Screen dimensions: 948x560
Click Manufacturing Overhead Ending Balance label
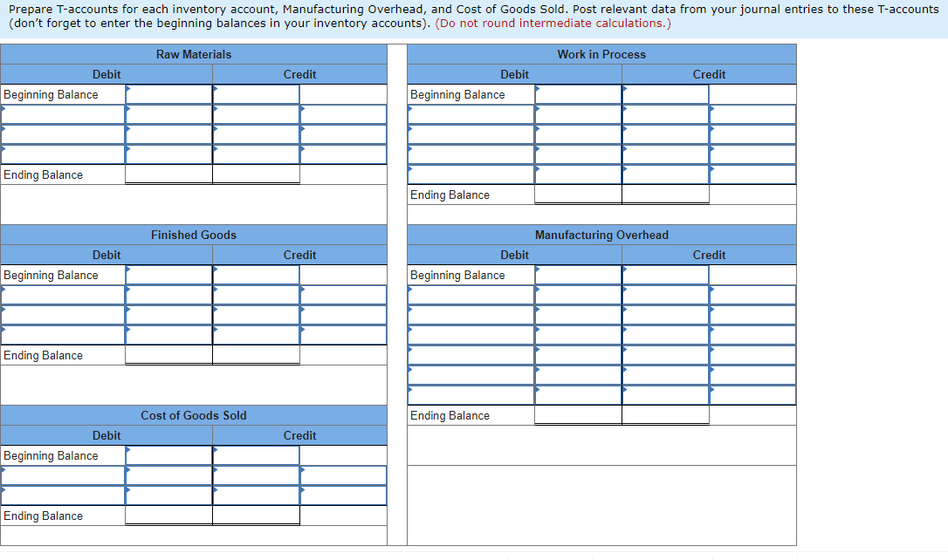click(450, 415)
